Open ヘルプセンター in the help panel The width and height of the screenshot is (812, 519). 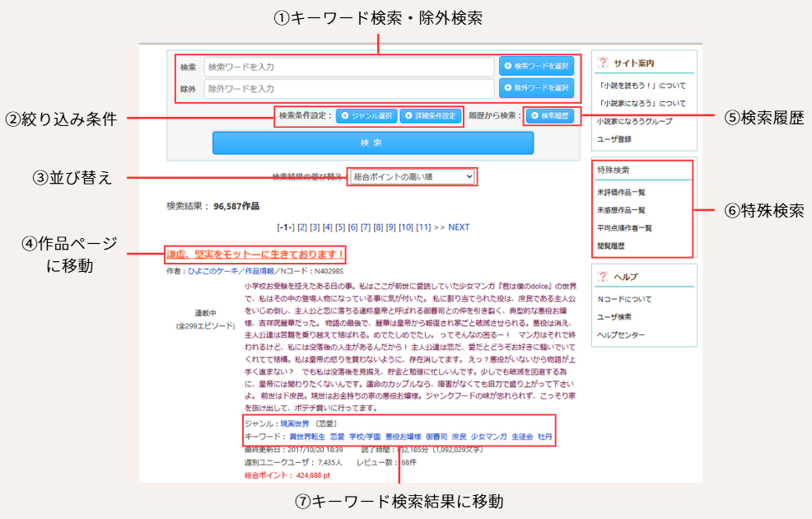(620, 334)
